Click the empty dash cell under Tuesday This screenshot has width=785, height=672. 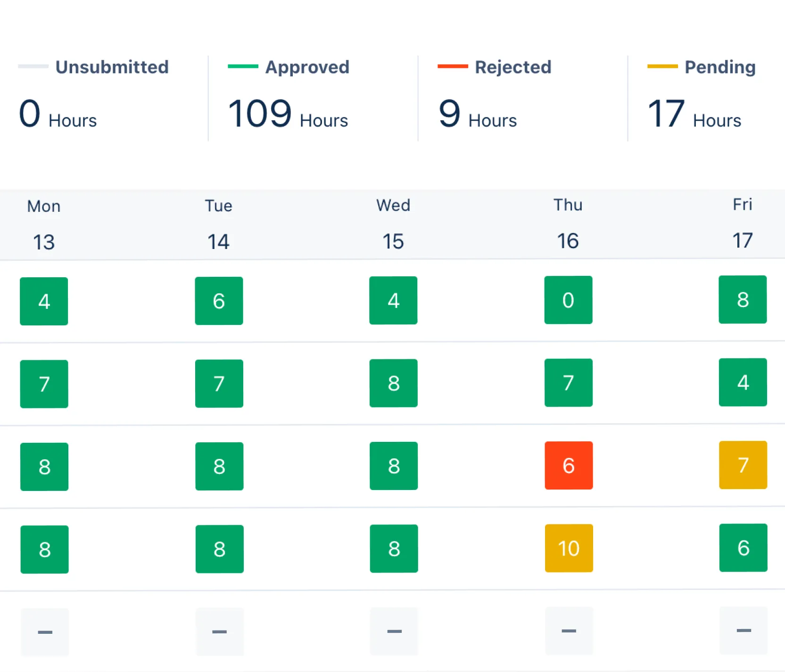tap(220, 631)
